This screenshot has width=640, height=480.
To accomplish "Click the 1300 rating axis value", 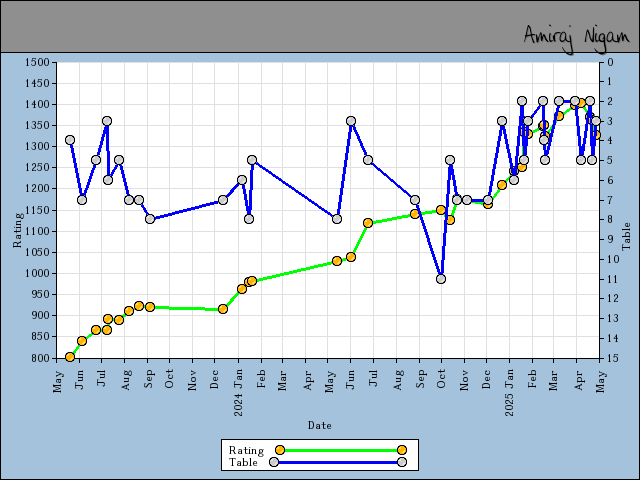I will [37, 147].
